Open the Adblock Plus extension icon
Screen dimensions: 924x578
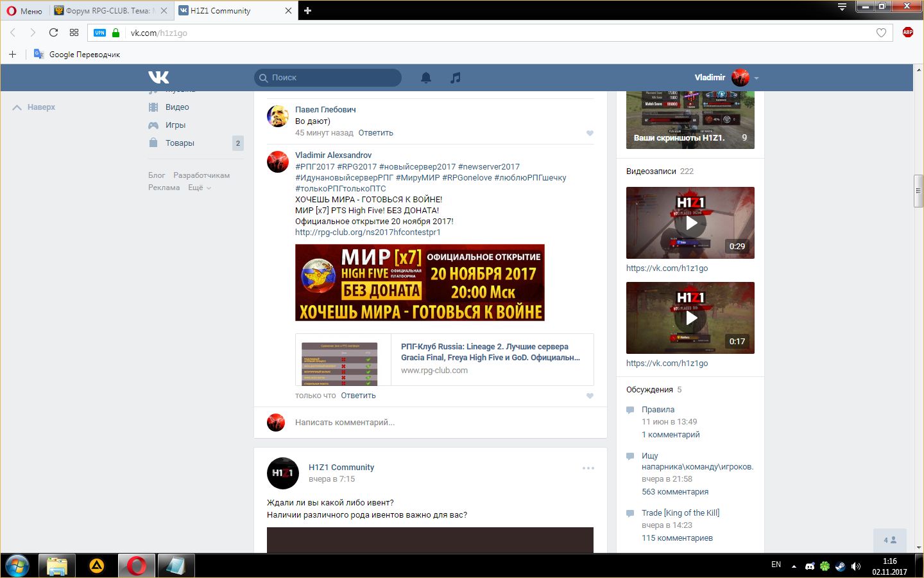(907, 33)
